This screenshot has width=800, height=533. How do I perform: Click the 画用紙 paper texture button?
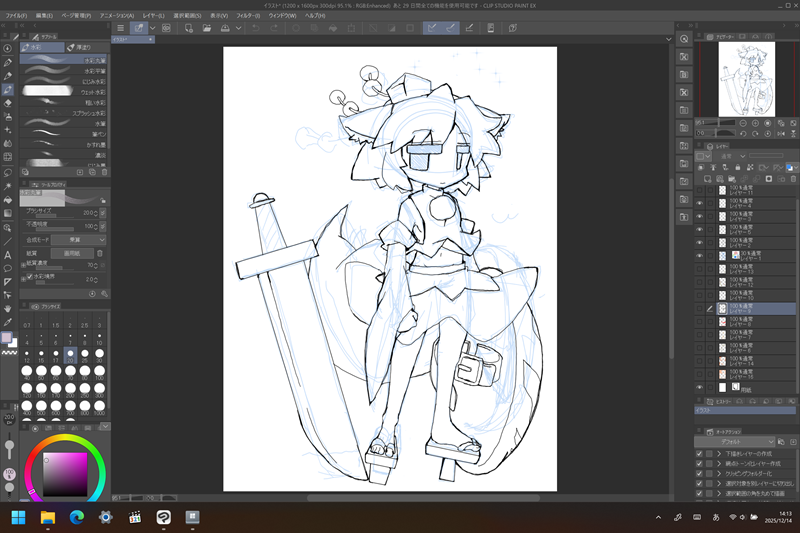coord(72,253)
